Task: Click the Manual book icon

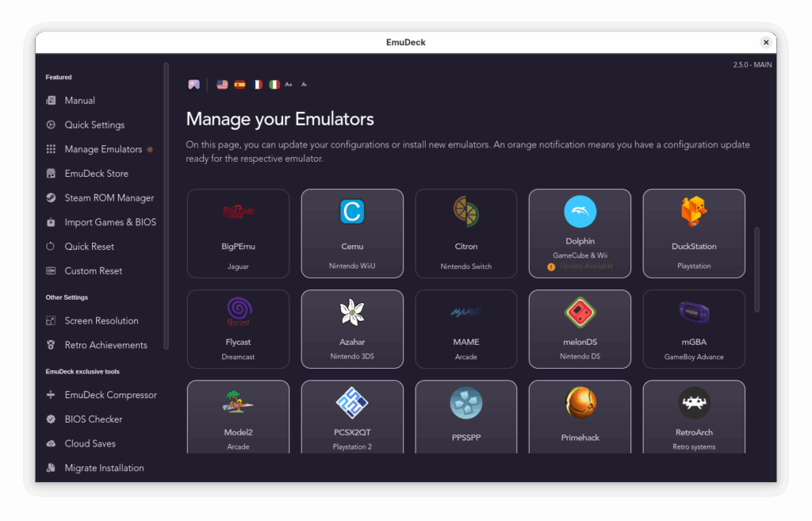Action: tap(51, 101)
